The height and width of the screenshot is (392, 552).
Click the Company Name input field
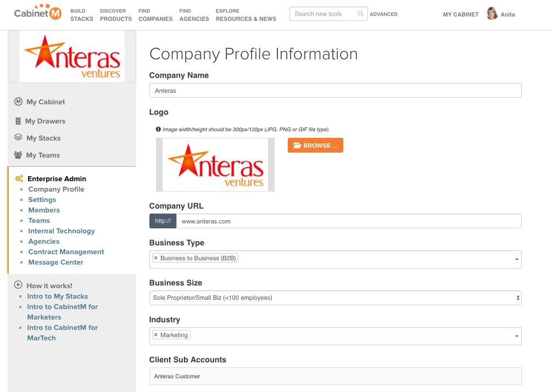(x=335, y=91)
